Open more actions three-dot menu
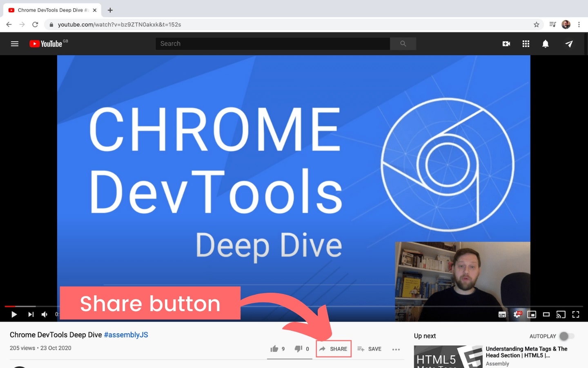 tap(396, 349)
